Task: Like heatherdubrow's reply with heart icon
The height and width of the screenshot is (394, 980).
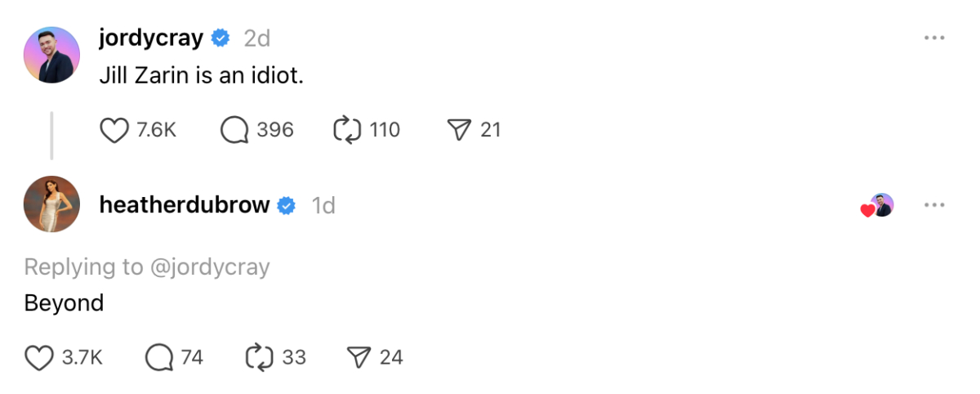Action: click(x=40, y=357)
